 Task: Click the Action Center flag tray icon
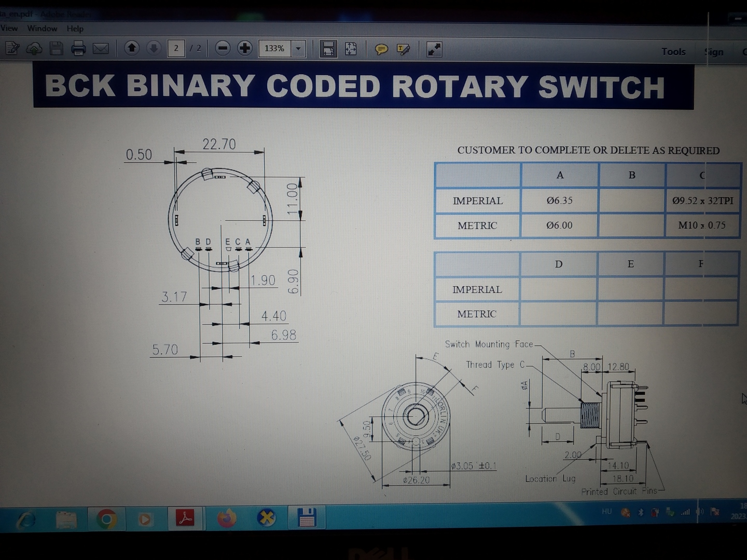(x=715, y=512)
